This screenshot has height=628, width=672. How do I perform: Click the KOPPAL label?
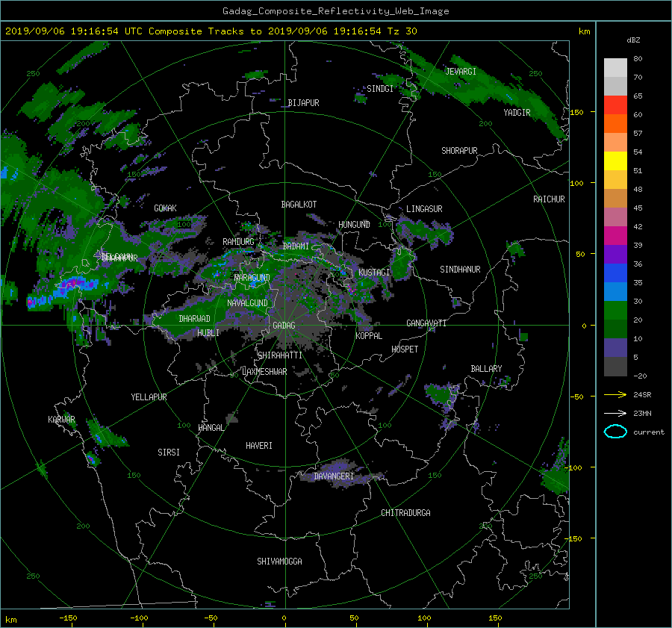click(x=369, y=335)
